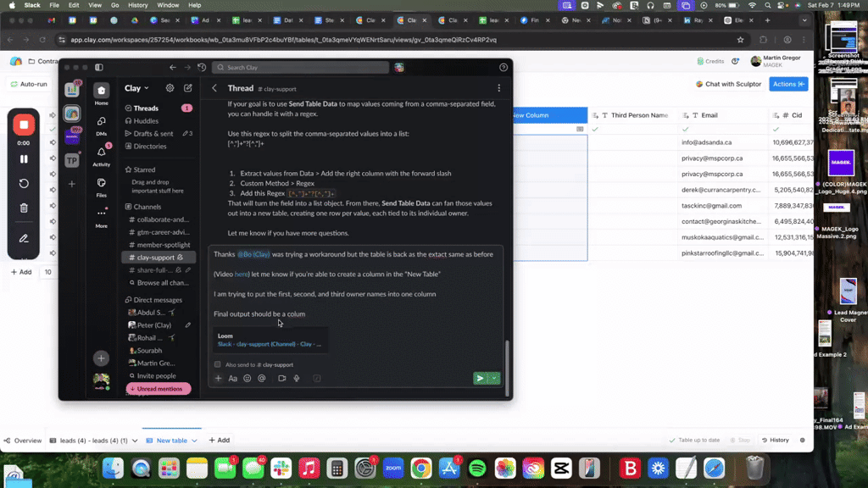Toggle the Slack sidebar visibility icon

point(99,67)
